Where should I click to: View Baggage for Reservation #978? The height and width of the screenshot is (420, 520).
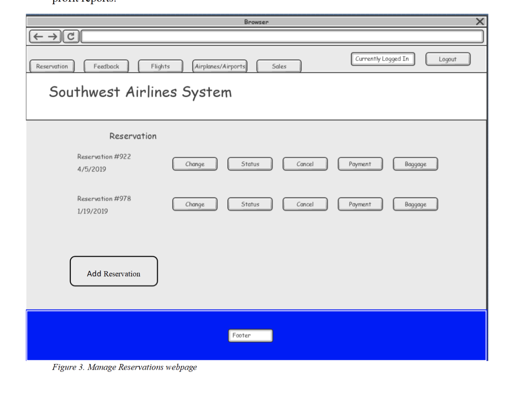coord(415,204)
